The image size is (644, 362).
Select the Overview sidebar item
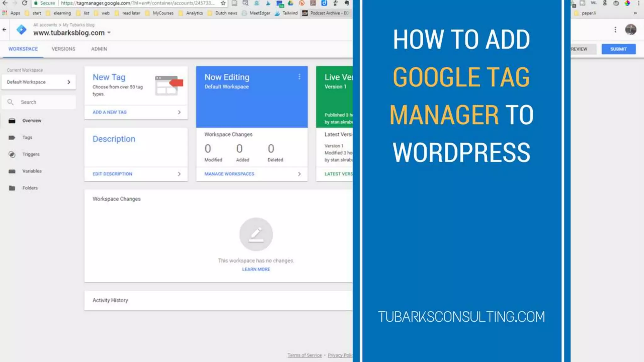(31, 121)
